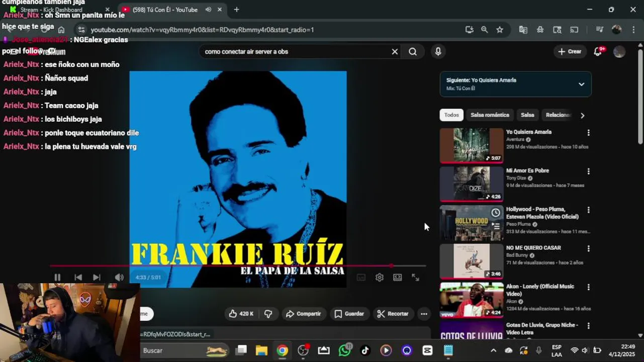Skip to previous video in player
This screenshot has width=644, height=362.
(78, 278)
